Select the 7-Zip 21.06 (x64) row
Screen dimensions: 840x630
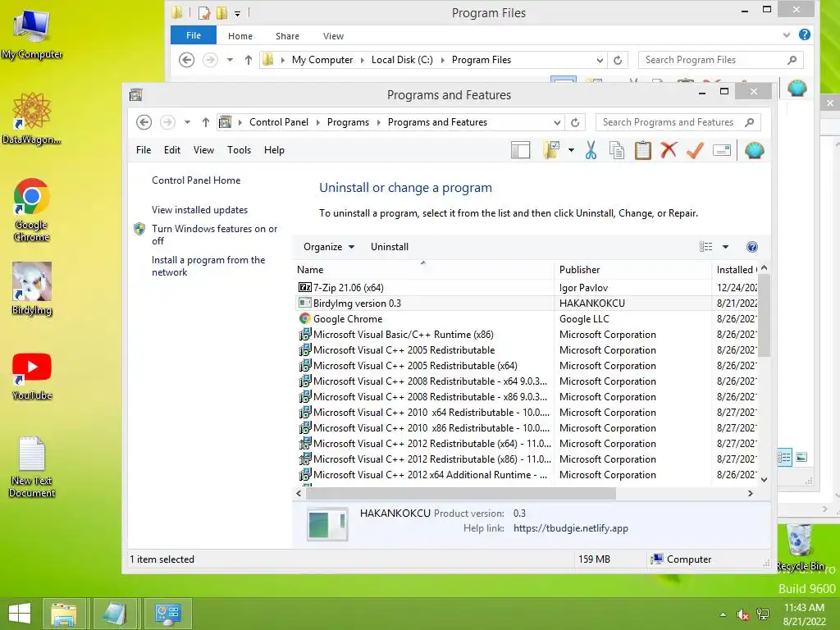[x=527, y=288]
